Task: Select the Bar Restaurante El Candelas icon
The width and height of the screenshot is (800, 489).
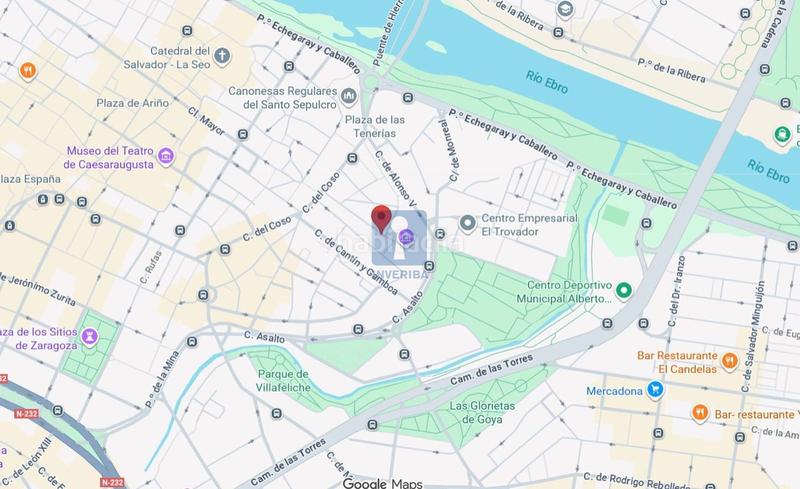Action: [x=730, y=361]
